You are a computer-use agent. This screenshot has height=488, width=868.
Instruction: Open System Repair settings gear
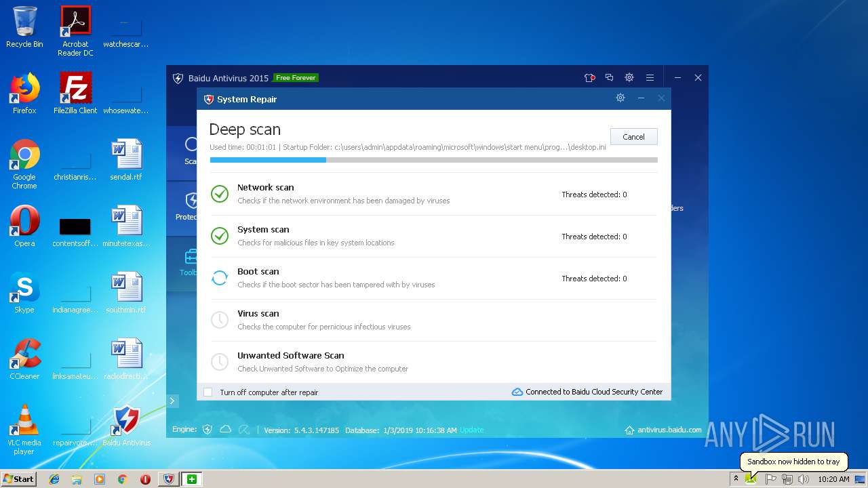620,98
